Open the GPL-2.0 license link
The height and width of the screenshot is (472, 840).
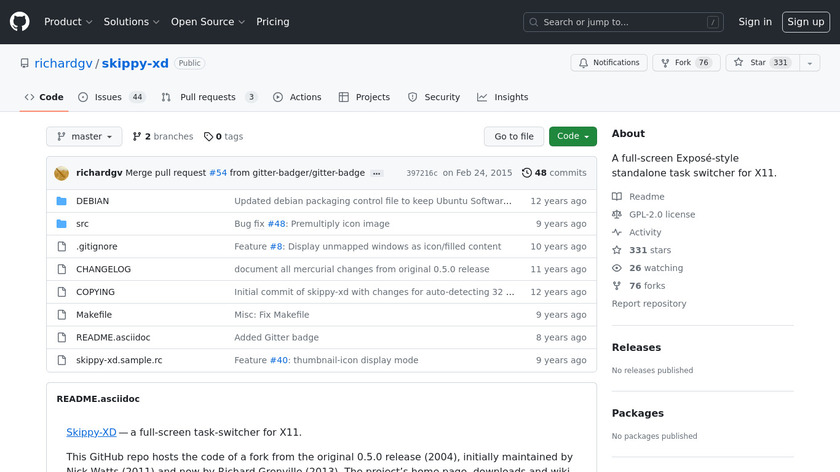click(661, 215)
